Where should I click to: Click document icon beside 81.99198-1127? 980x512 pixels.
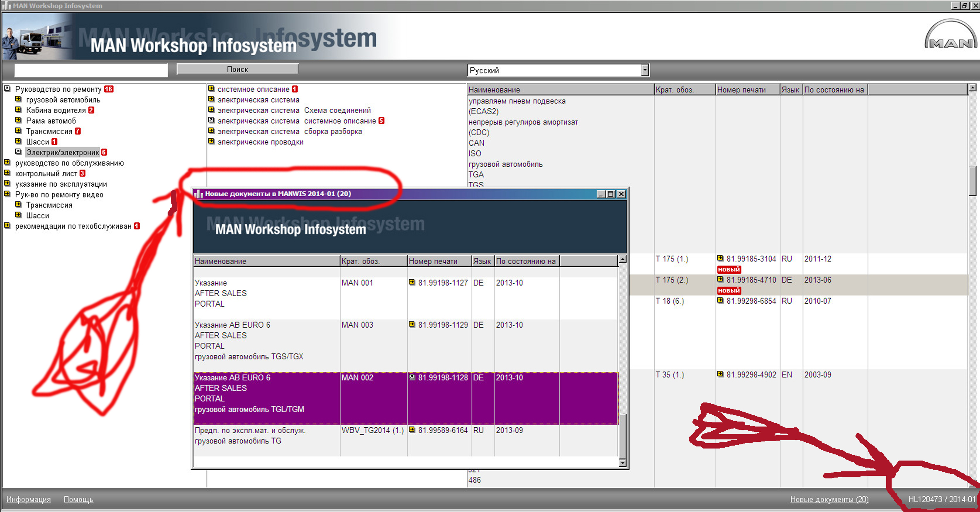point(412,283)
